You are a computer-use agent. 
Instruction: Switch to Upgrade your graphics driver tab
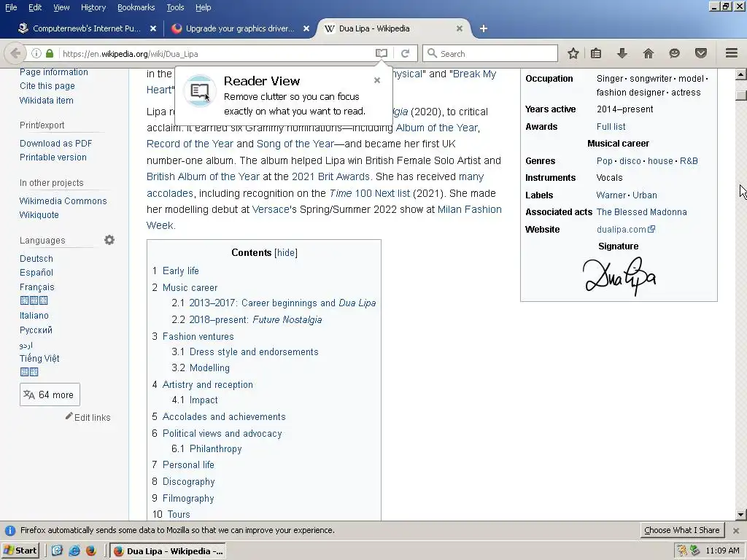240,28
